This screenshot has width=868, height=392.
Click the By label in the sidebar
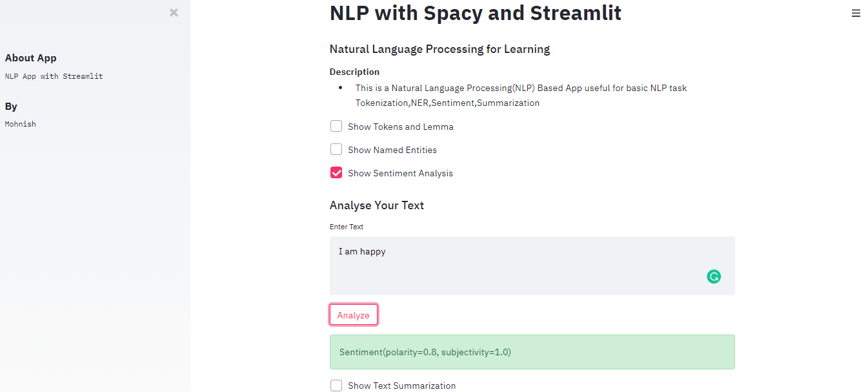pyautogui.click(x=11, y=106)
